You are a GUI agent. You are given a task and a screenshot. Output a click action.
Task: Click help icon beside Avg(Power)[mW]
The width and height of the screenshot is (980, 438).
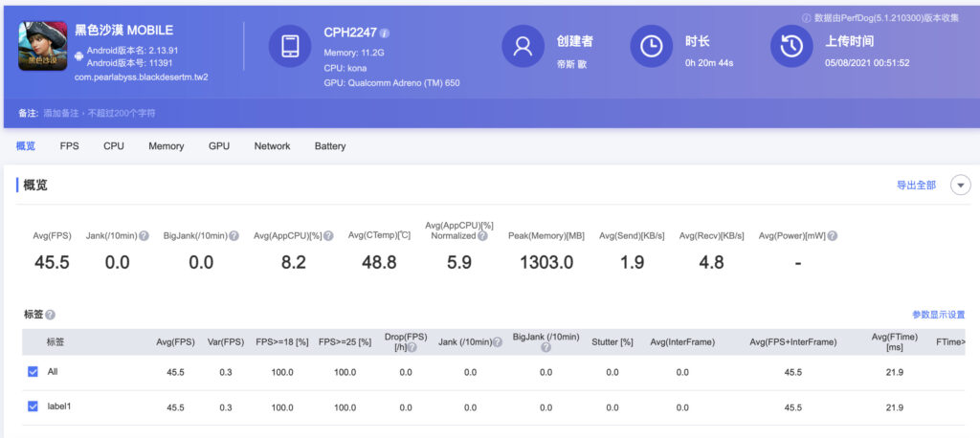833,236
